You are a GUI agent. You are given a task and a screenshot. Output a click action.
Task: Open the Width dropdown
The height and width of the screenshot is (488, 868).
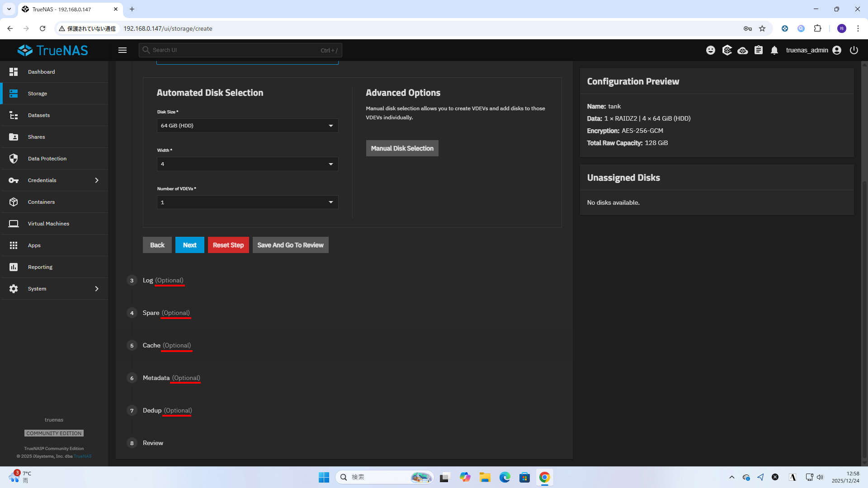pos(247,164)
